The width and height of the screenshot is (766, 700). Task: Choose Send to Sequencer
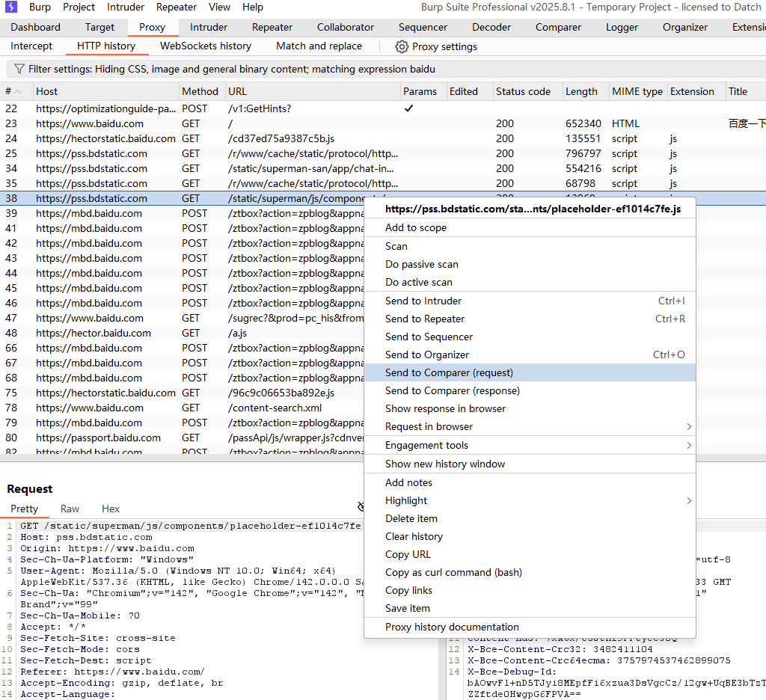[530, 337]
